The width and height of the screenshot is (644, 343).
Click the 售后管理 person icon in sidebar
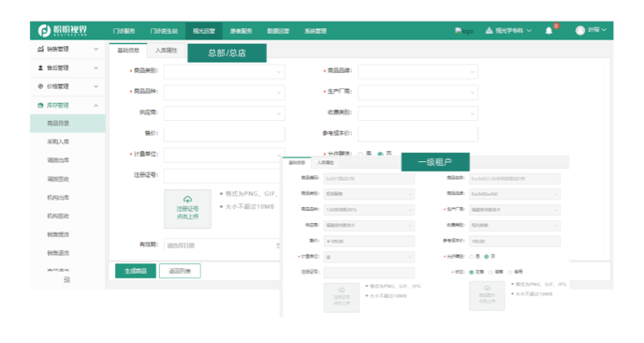[40, 67]
